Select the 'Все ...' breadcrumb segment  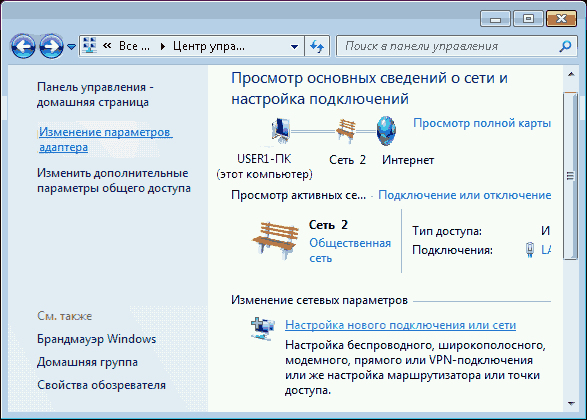click(x=134, y=46)
